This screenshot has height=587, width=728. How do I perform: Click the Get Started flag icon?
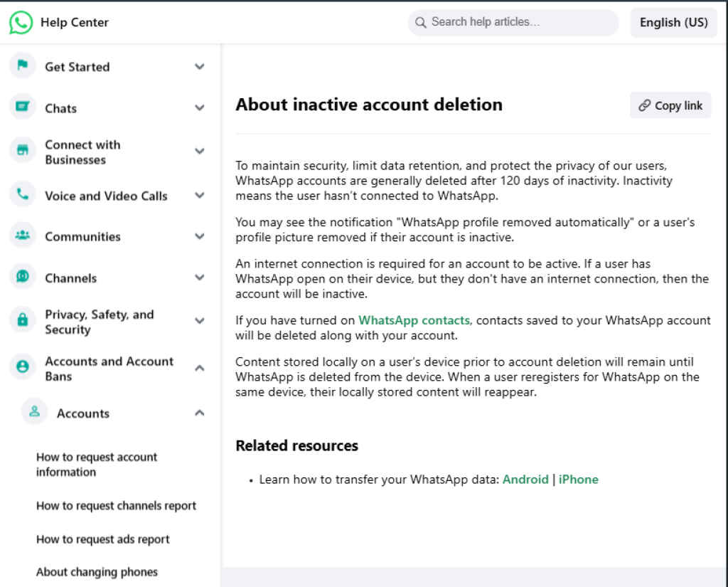point(23,66)
